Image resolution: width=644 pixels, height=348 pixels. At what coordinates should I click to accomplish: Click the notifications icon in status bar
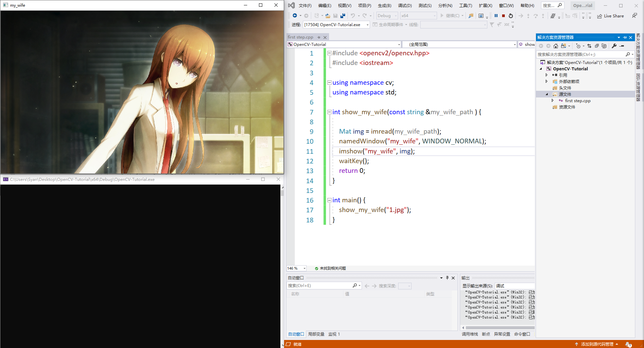coord(628,344)
